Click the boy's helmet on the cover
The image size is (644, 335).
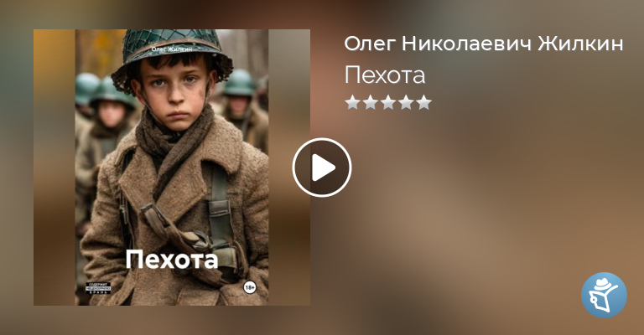click(x=171, y=54)
